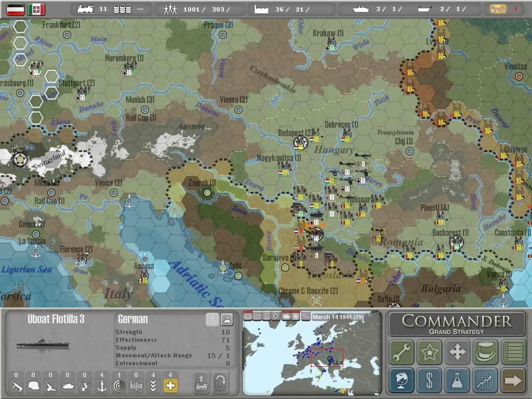Select the unit at Nuremberg

click(x=129, y=68)
